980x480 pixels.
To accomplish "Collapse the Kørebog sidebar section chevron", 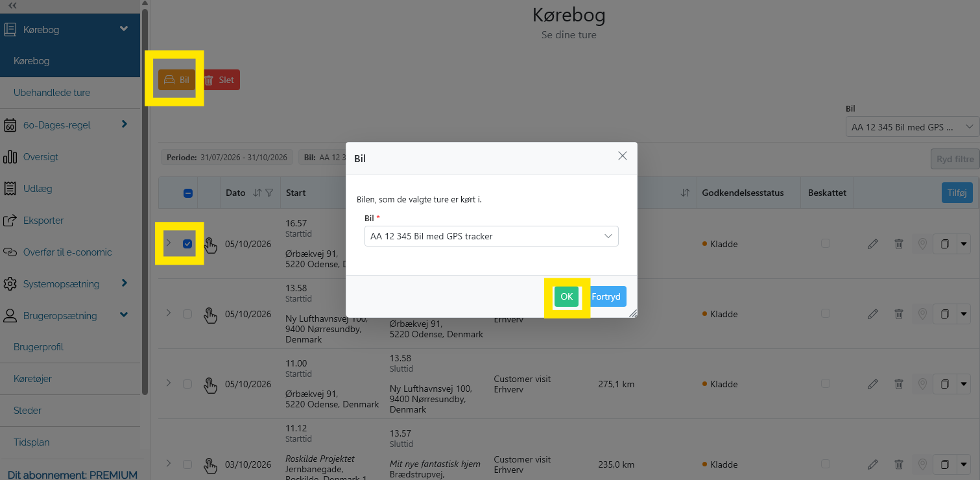I will coord(124,29).
